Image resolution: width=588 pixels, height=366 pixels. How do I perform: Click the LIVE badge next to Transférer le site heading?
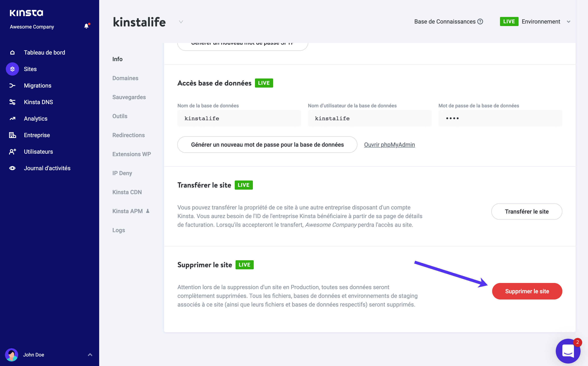(x=244, y=185)
